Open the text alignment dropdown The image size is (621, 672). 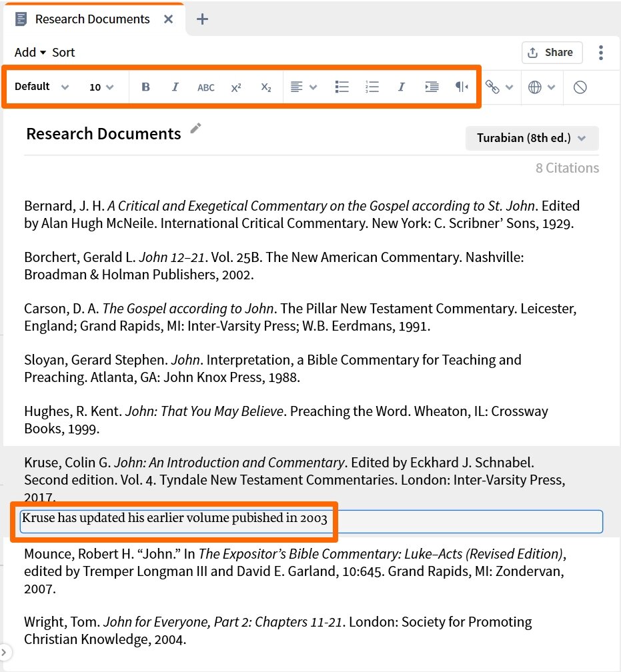(x=303, y=87)
